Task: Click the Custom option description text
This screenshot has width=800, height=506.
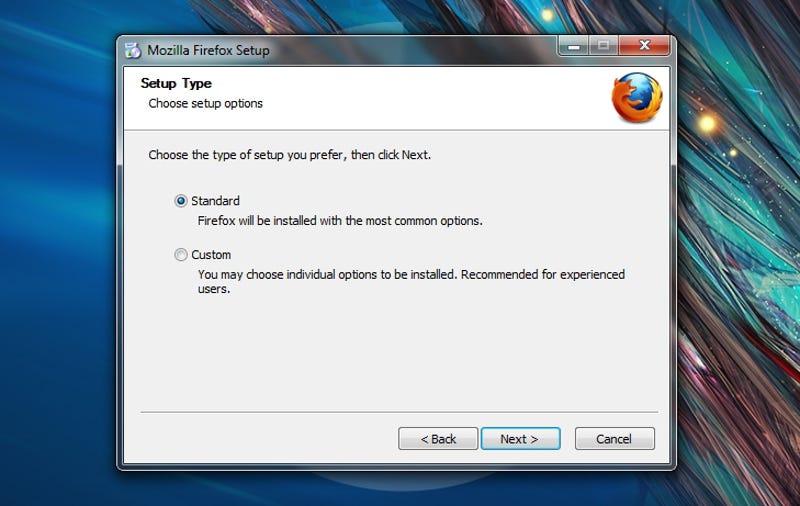Action: (x=411, y=282)
